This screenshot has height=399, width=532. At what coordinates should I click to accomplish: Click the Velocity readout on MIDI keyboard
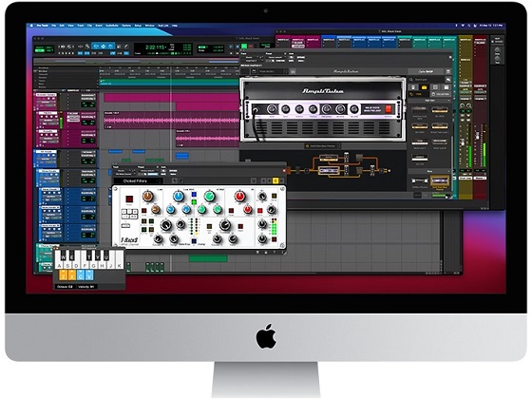(86, 287)
